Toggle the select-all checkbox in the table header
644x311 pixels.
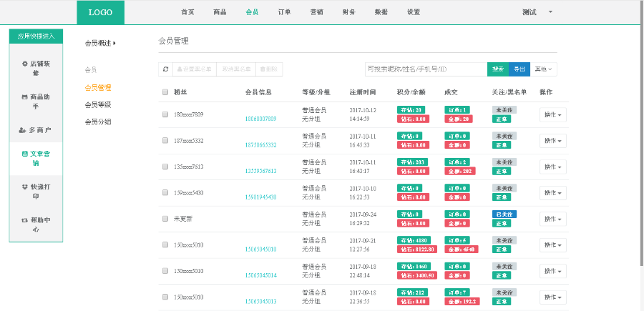[165, 92]
